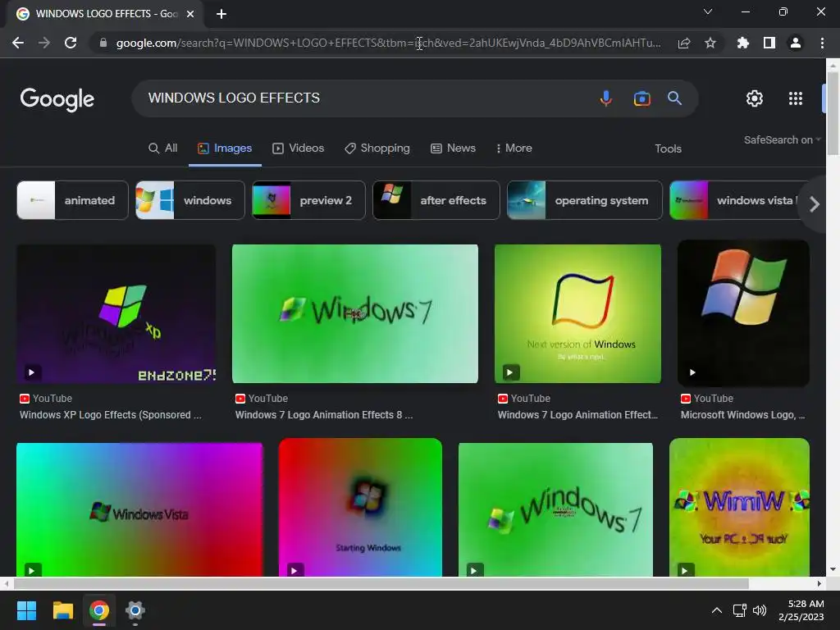Filter by the 'windows vista' chip
840x630 pixels.
(734, 200)
